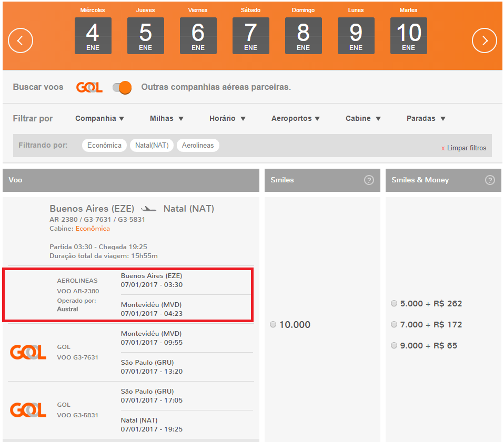504x442 pixels.
Task: Open the Horário filter dropdown
Action: (227, 118)
